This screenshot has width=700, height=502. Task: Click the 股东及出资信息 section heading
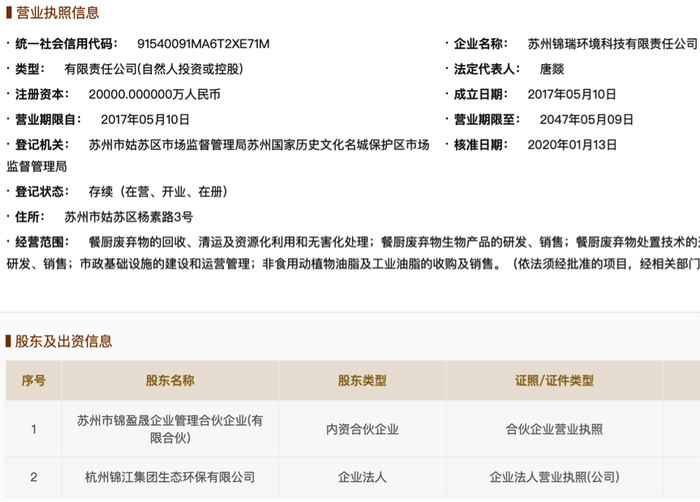point(63,341)
